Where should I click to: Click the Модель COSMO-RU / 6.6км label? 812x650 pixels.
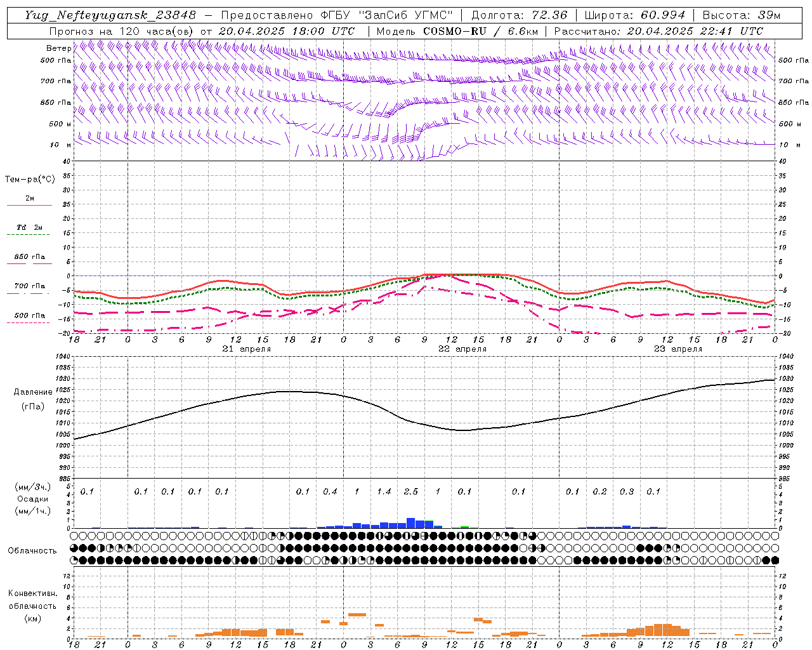pos(457,31)
